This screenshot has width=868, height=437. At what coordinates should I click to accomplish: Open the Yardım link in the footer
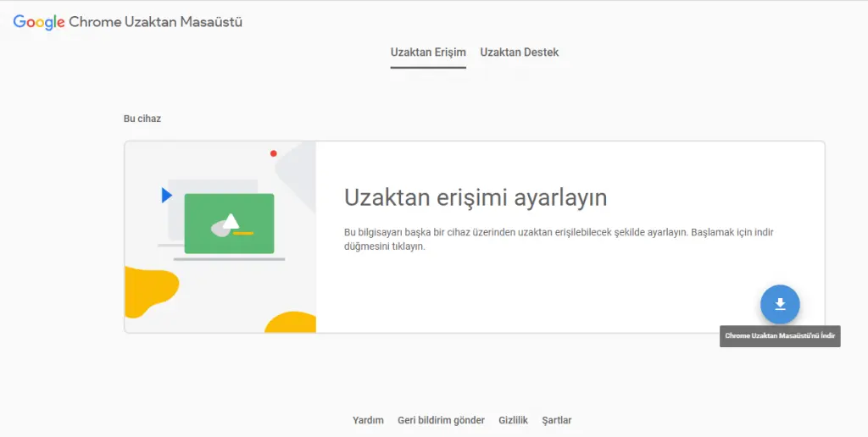(368, 420)
